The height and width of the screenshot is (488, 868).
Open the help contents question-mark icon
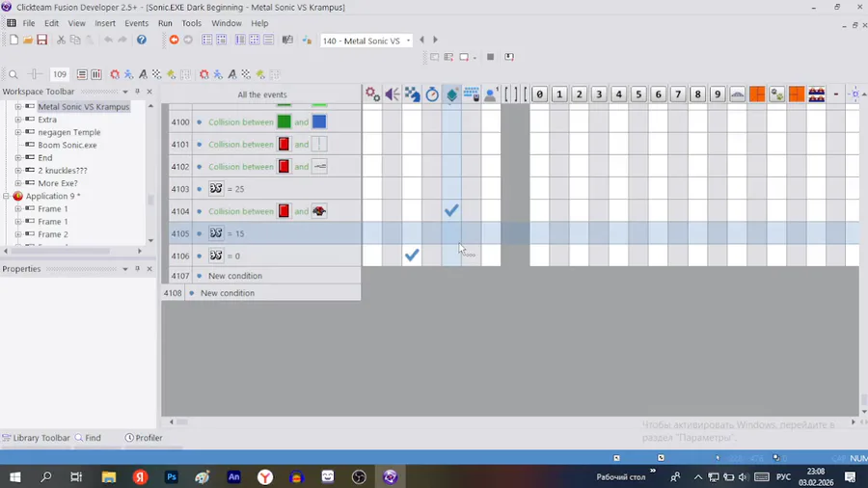(x=142, y=40)
